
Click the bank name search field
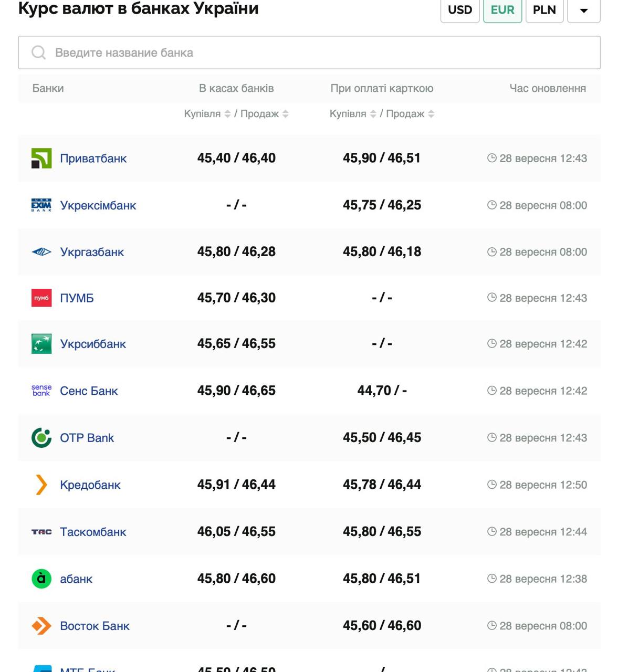[309, 52]
